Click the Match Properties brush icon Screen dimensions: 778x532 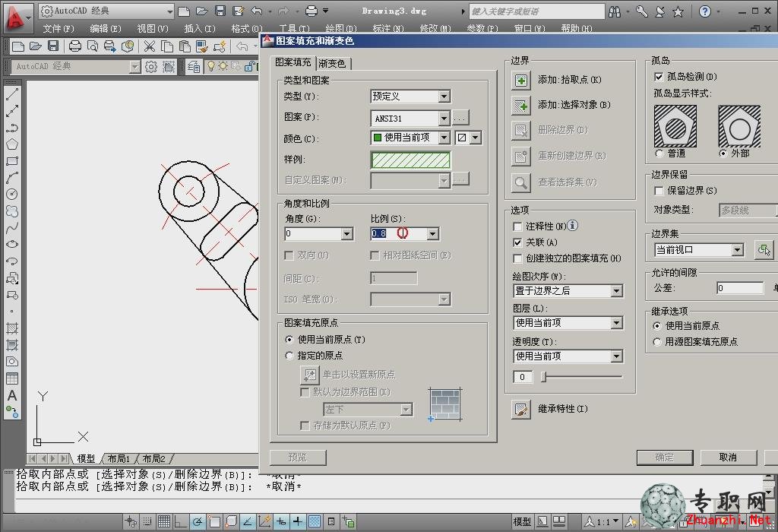point(202,46)
